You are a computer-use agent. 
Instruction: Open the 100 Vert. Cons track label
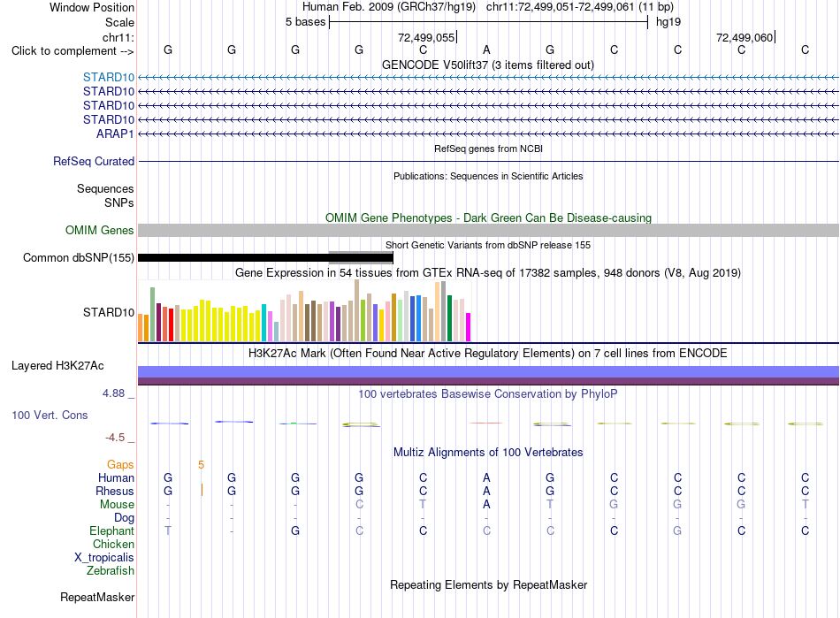tap(50, 415)
